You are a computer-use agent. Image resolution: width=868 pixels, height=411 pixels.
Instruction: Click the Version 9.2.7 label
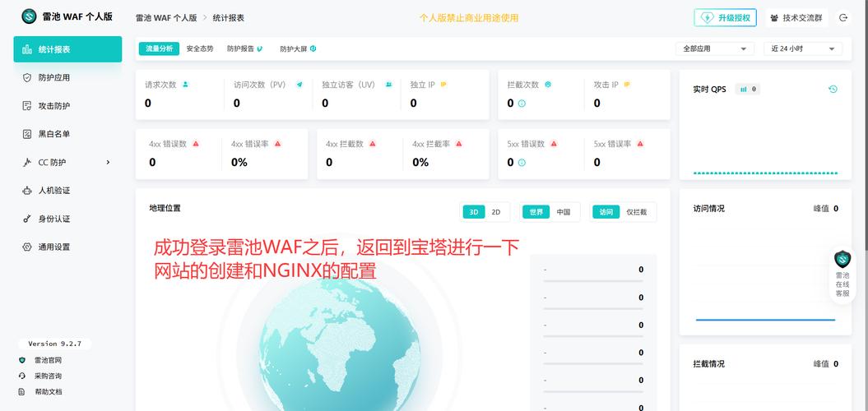pyautogui.click(x=55, y=344)
